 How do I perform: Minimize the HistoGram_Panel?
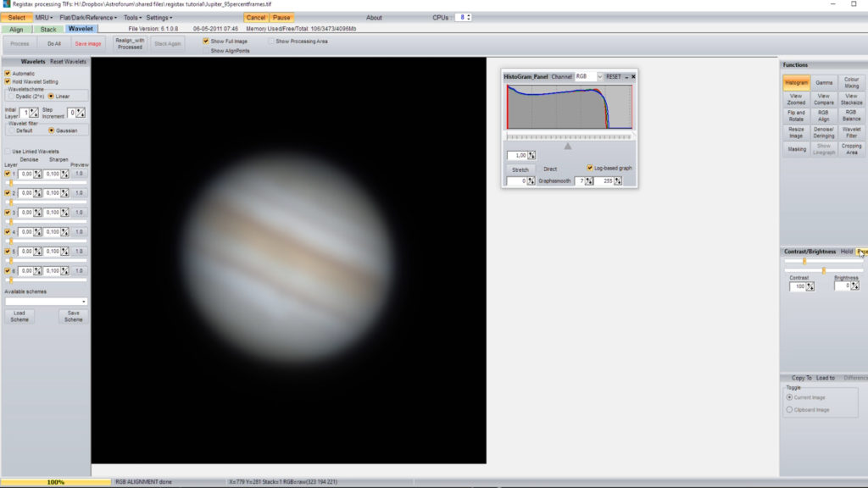point(626,77)
